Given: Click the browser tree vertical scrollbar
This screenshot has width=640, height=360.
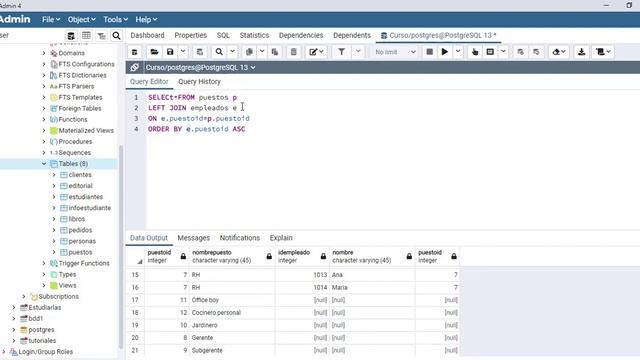Looking at the screenshot, I should tap(121, 247).
